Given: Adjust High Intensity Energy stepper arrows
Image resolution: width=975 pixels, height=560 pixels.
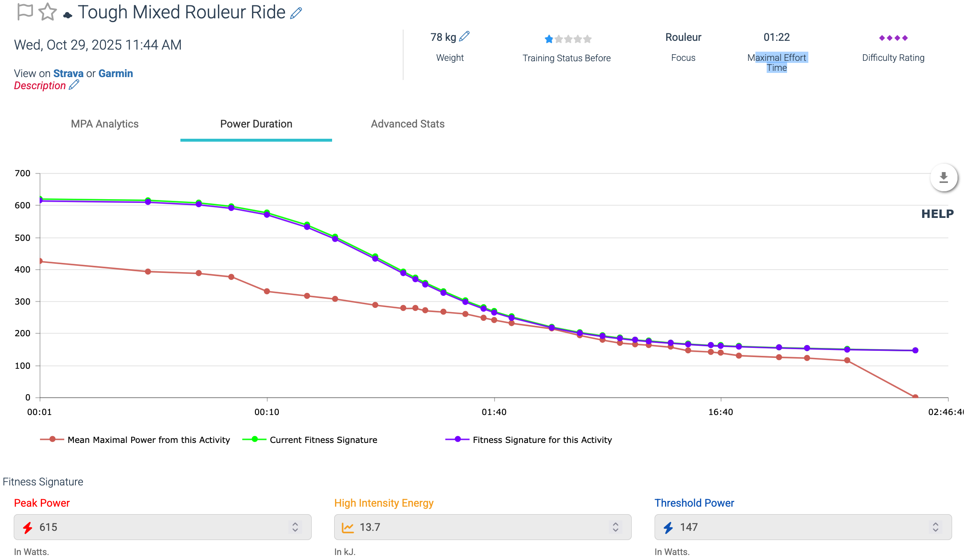Looking at the screenshot, I should (615, 527).
